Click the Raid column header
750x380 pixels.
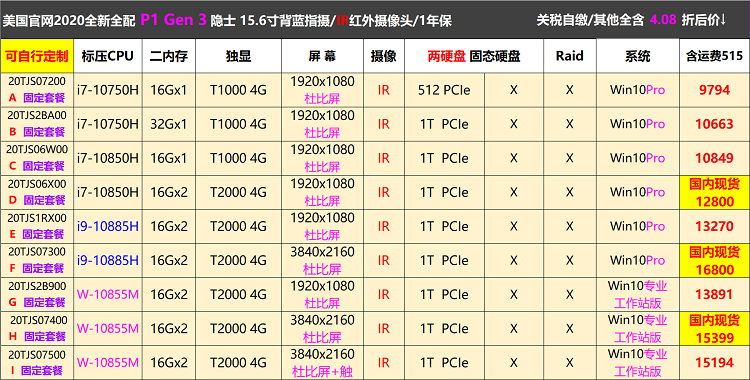(570, 56)
